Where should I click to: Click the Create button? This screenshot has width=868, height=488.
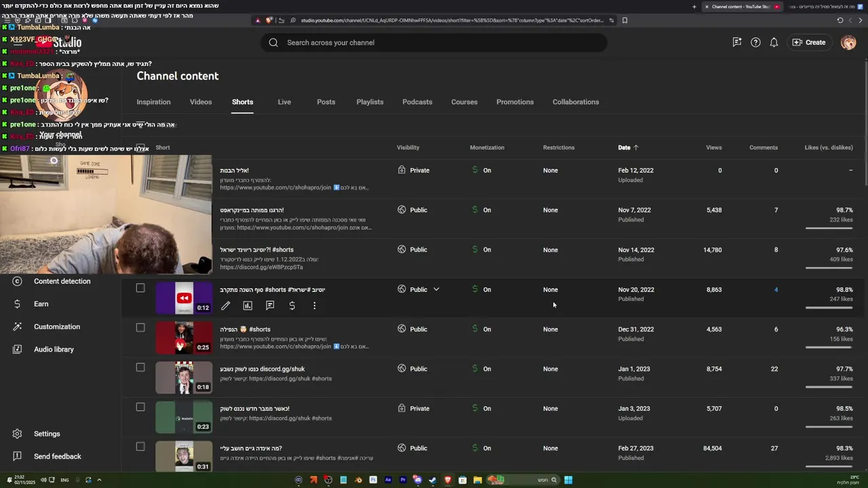809,42
